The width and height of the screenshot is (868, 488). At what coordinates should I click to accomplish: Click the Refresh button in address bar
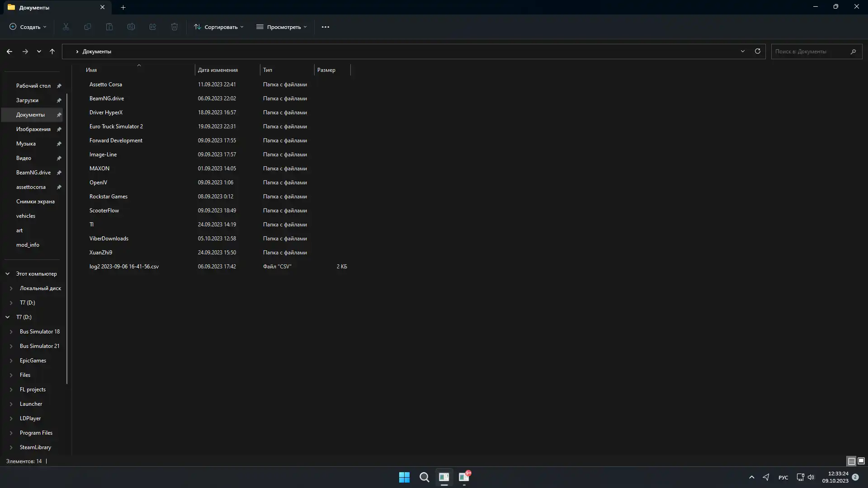[758, 51]
